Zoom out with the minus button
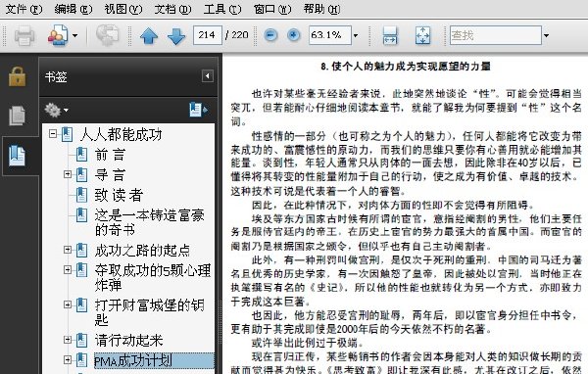Viewport: 588px width, 374px height. pyautogui.click(x=270, y=35)
